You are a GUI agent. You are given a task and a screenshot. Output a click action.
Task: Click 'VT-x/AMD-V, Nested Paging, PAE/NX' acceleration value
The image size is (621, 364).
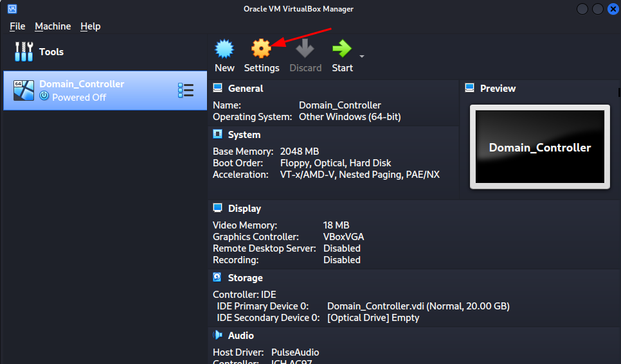coord(359,175)
